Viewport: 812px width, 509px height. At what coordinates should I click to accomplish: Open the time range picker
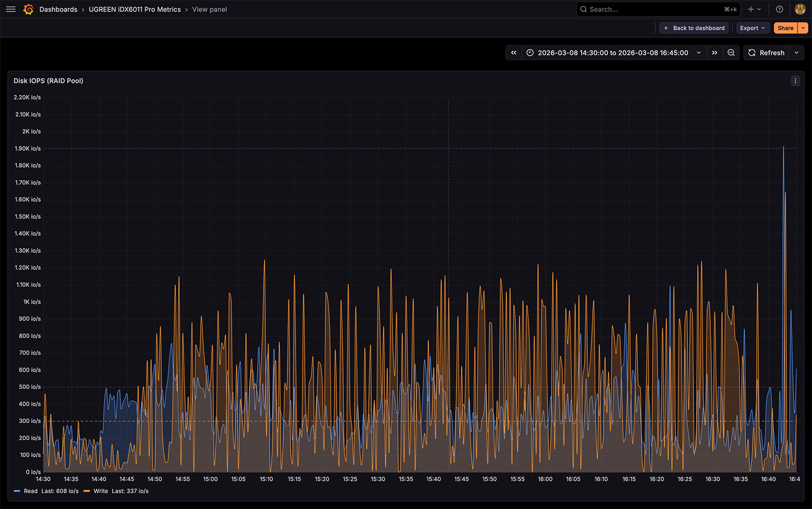[613, 52]
